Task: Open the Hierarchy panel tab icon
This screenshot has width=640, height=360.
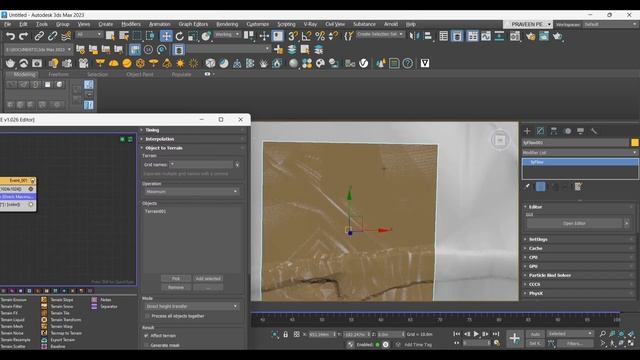Action: pyautogui.click(x=554, y=131)
